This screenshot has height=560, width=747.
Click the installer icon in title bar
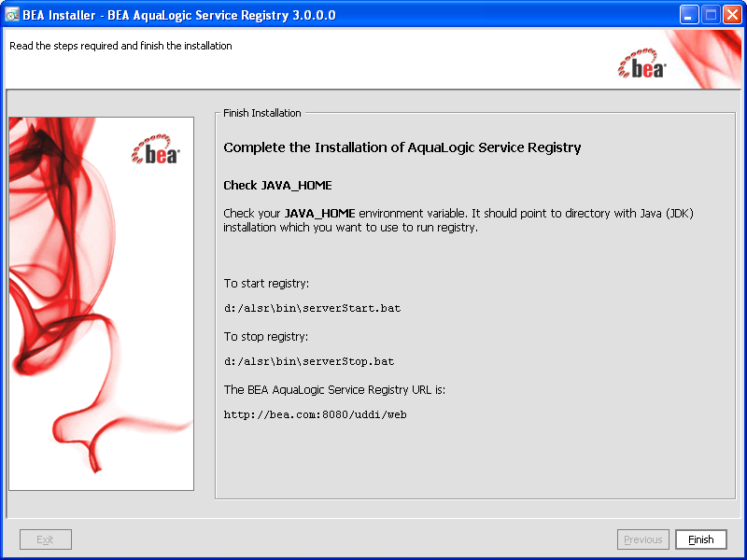click(x=11, y=15)
